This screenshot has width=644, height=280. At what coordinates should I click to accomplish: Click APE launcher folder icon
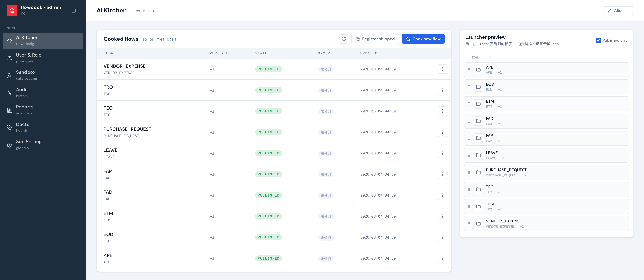click(x=478, y=70)
